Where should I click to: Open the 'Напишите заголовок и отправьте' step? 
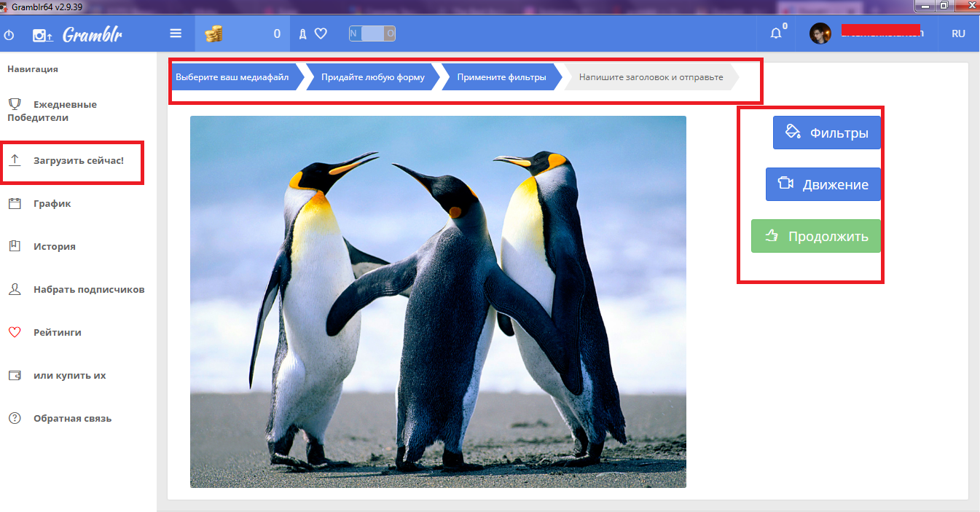tap(651, 77)
